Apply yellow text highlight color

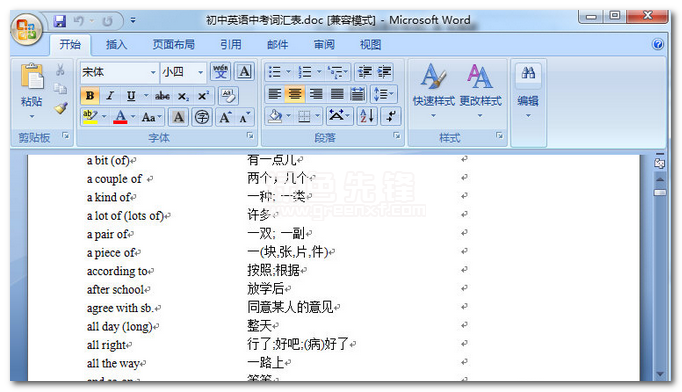(90, 117)
